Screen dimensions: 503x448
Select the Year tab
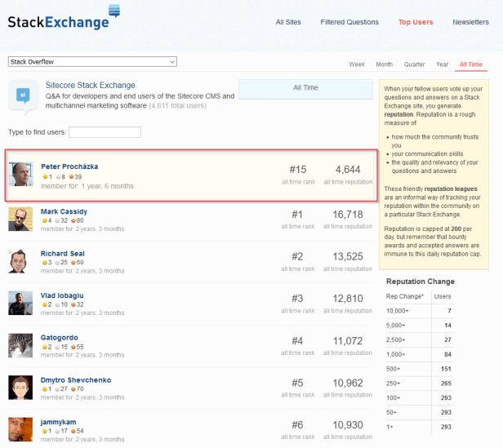coord(442,64)
